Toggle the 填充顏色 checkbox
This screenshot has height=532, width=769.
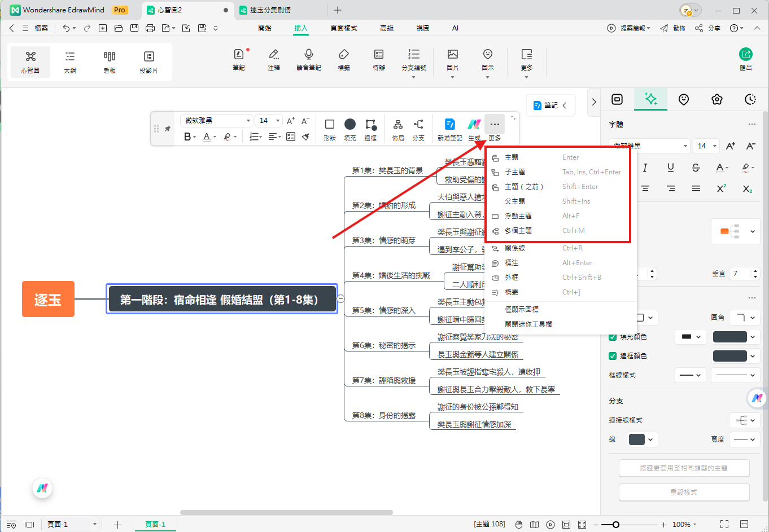[x=613, y=337]
